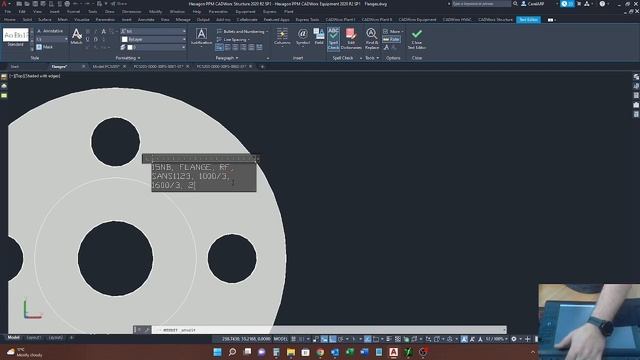Click the viewport controls label Top Shaded
This screenshot has height=360, width=640.
(x=35, y=76)
